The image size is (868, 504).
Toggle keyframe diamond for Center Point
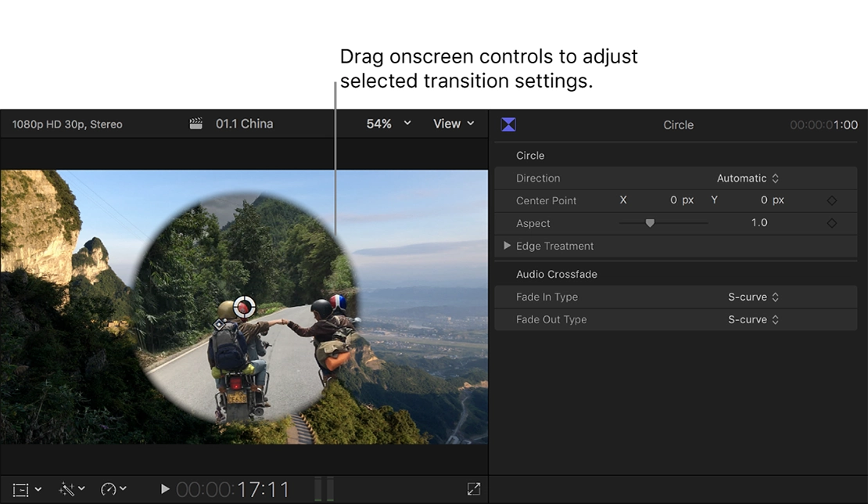832,201
